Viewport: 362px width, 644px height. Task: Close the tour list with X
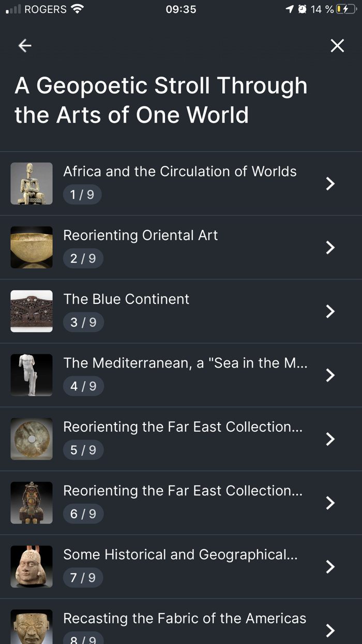click(x=337, y=46)
